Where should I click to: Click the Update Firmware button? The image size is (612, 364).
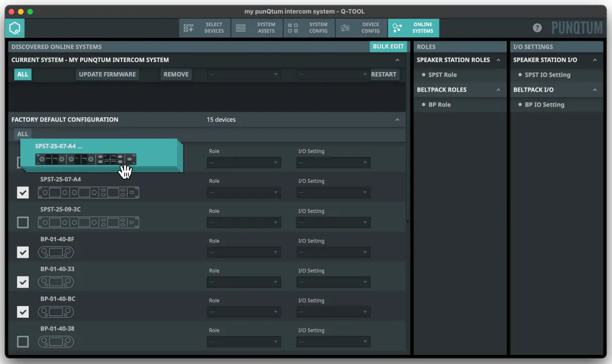(107, 75)
